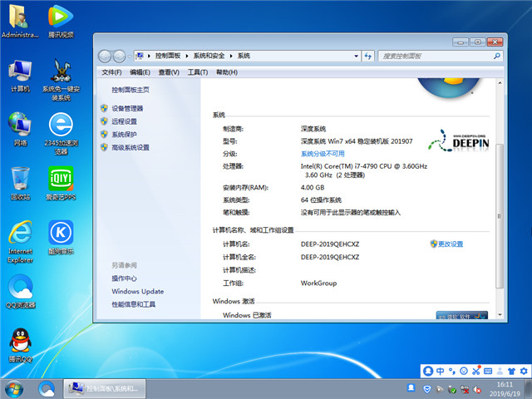Open the 帮助(H) menu
Viewport: 532px width, 399px height.
coord(227,72)
